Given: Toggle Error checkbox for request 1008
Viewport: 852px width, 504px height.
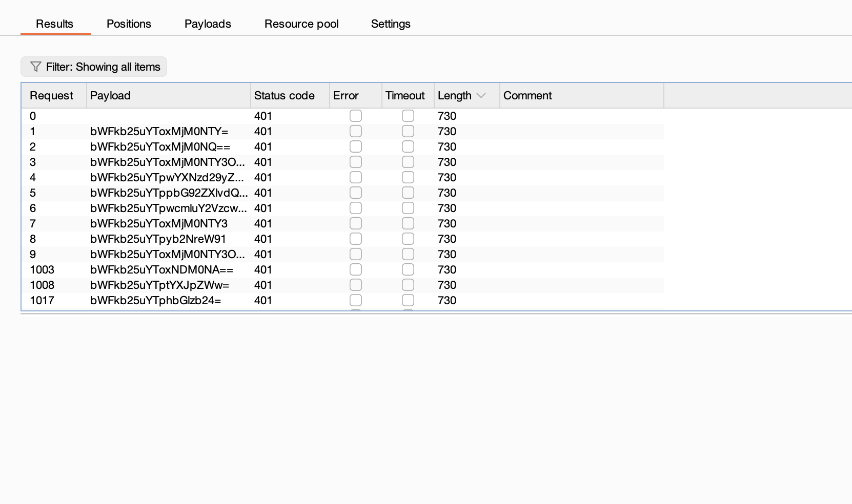Looking at the screenshot, I should tap(356, 285).
